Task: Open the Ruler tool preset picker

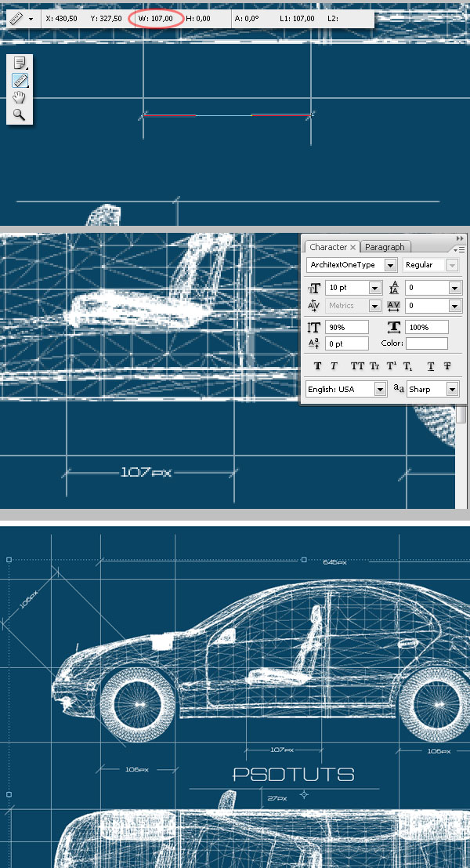Action: [x=31, y=18]
